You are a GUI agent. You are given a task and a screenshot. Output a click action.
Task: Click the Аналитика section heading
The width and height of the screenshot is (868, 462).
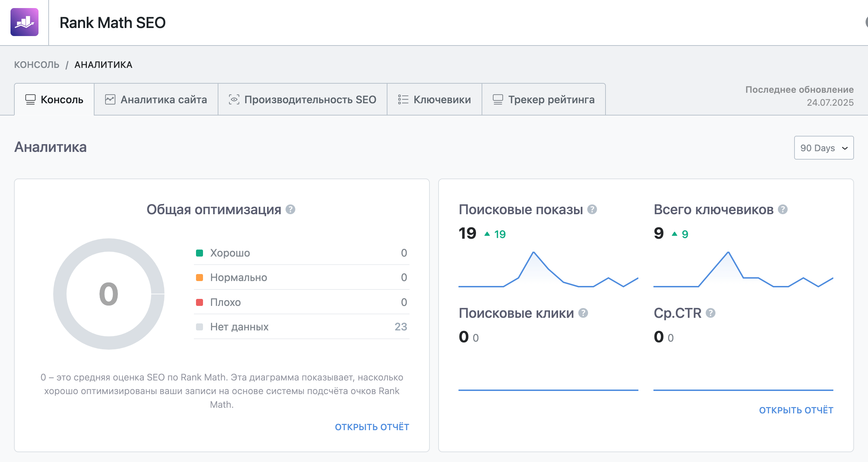point(50,147)
